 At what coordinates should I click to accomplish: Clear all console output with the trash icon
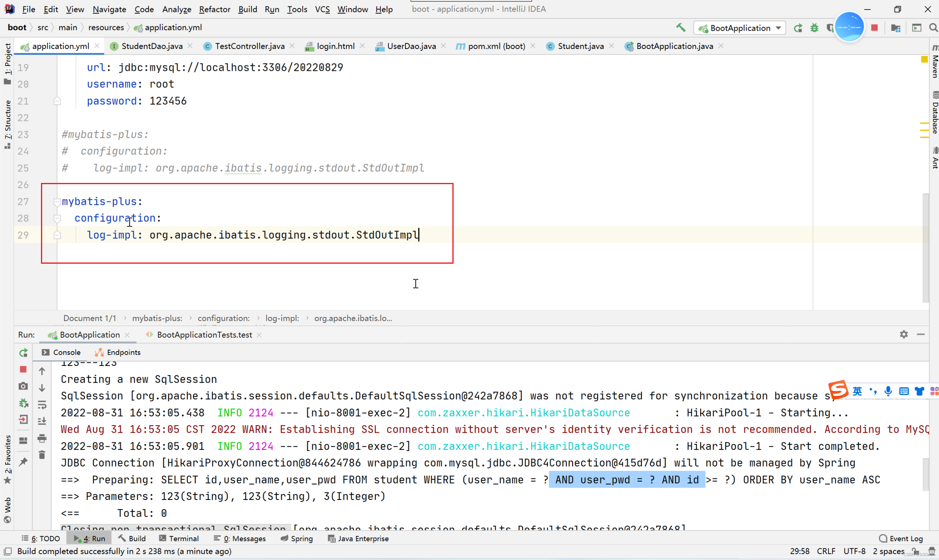(42, 455)
